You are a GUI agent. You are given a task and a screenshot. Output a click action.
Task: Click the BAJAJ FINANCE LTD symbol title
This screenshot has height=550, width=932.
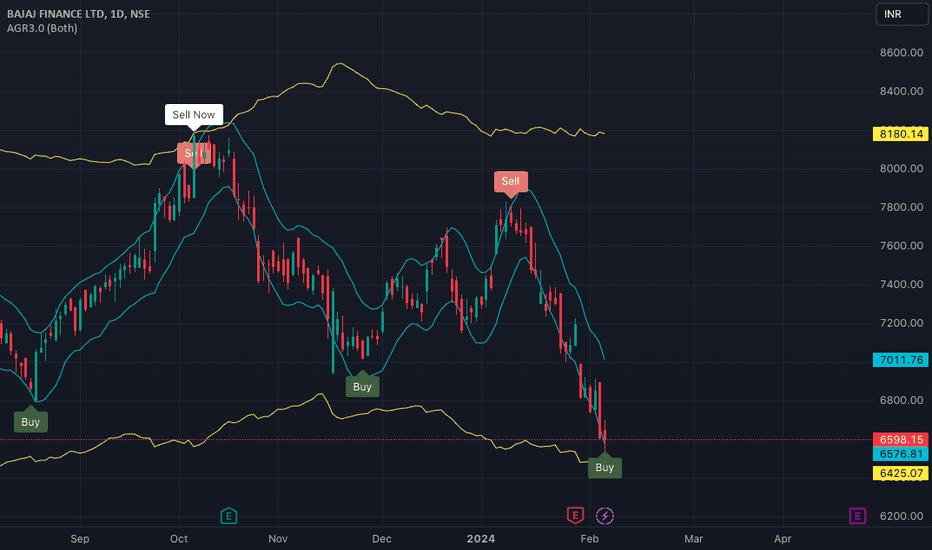coord(78,14)
